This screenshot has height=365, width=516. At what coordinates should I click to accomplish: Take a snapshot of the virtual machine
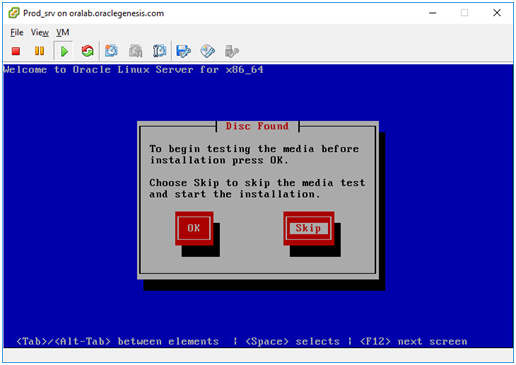(111, 51)
